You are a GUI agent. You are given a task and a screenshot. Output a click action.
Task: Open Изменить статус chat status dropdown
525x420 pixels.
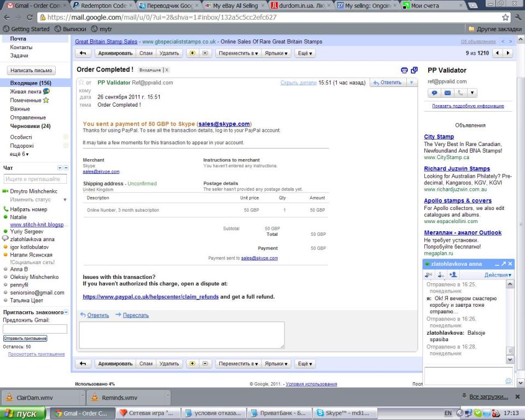tap(65, 200)
